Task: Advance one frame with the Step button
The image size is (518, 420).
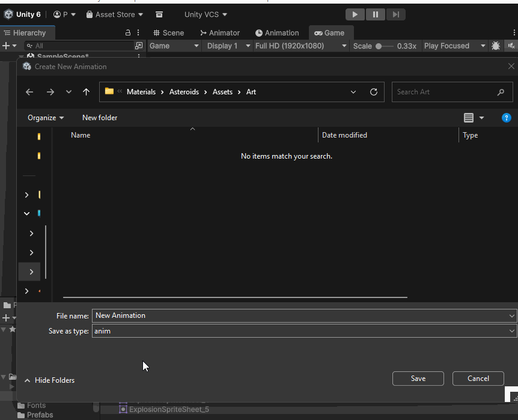Action: pos(396,14)
